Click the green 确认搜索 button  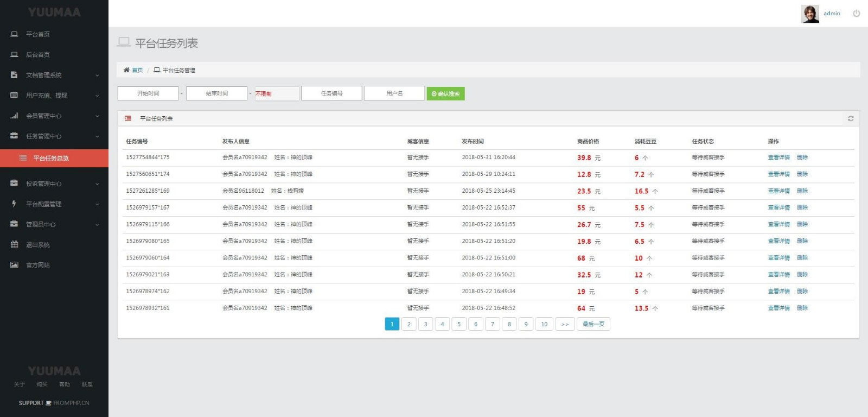(445, 94)
